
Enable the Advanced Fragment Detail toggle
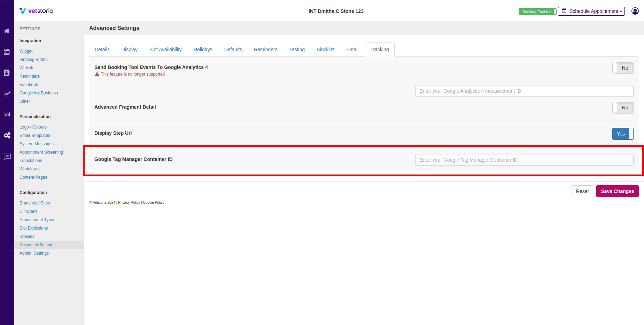click(x=623, y=108)
